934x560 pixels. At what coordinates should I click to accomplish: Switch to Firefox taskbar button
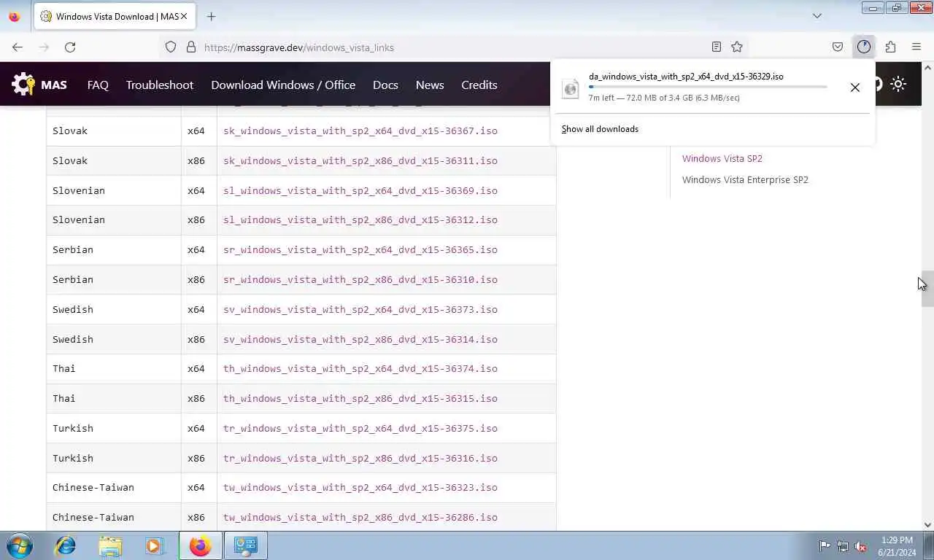coord(200,545)
